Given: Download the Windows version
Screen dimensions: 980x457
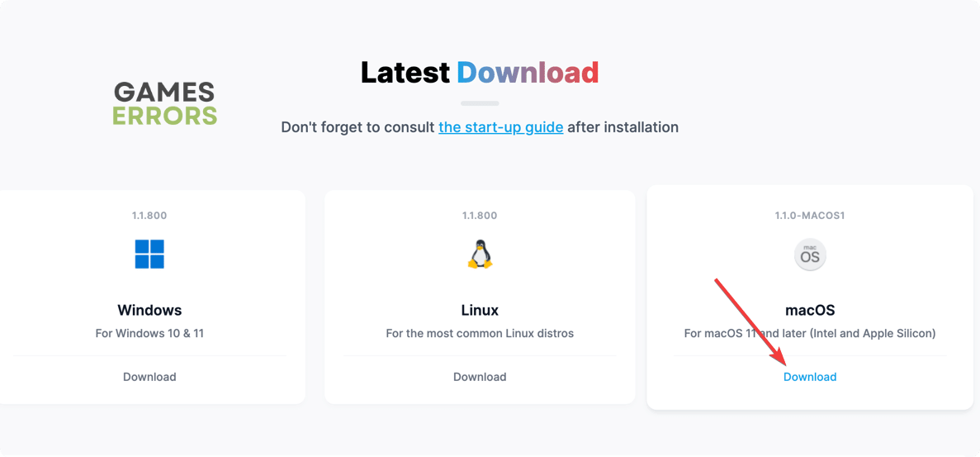Looking at the screenshot, I should (149, 377).
